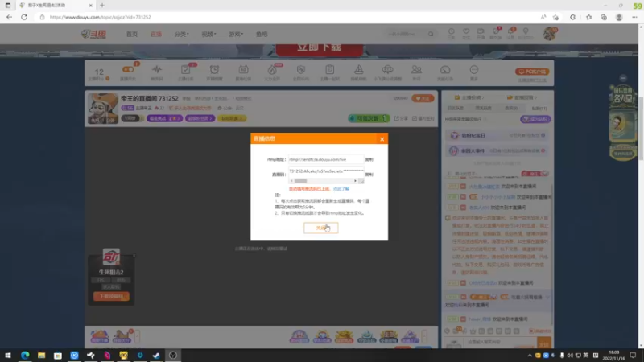Open the airship icon in streamer toolbar
Viewport: 644px width, 362px height.
387,70
